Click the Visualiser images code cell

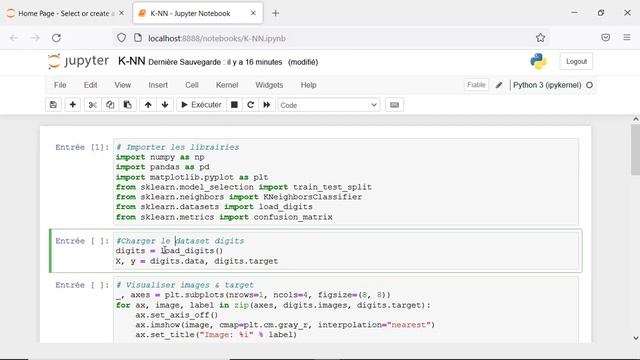coord(346,310)
